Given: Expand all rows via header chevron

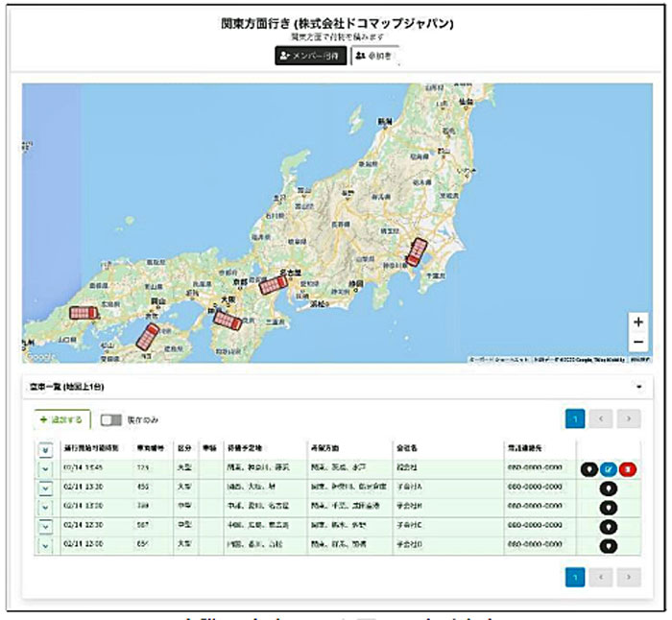Looking at the screenshot, I should [x=45, y=450].
